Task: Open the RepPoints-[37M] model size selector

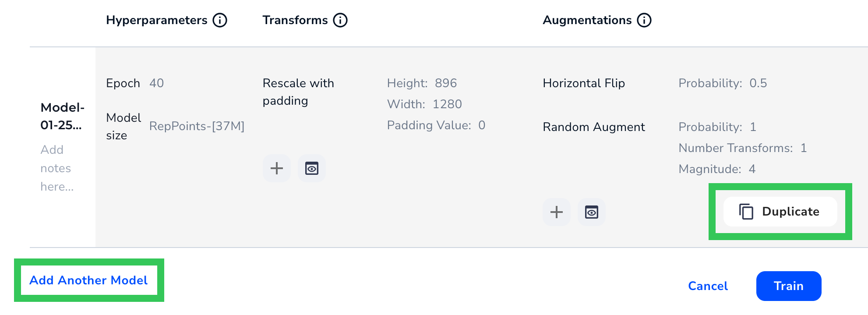Action: click(197, 126)
